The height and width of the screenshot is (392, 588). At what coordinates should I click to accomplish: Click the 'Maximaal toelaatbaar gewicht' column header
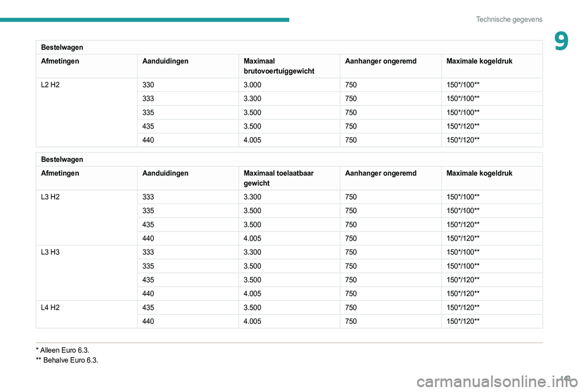tap(279, 178)
